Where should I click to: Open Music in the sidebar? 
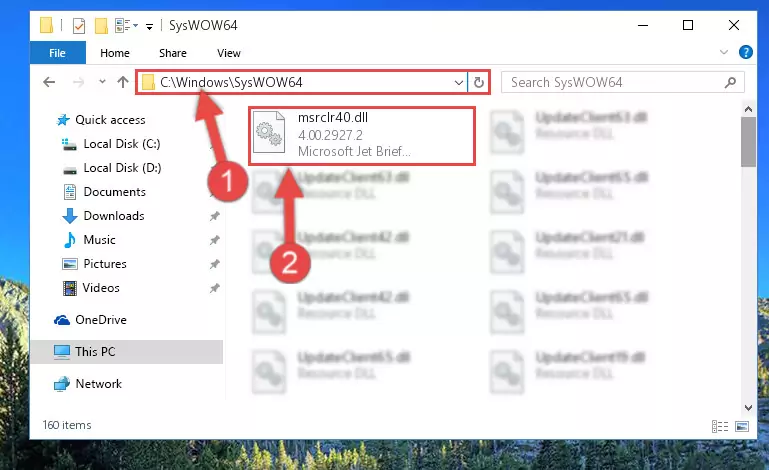[x=100, y=240]
